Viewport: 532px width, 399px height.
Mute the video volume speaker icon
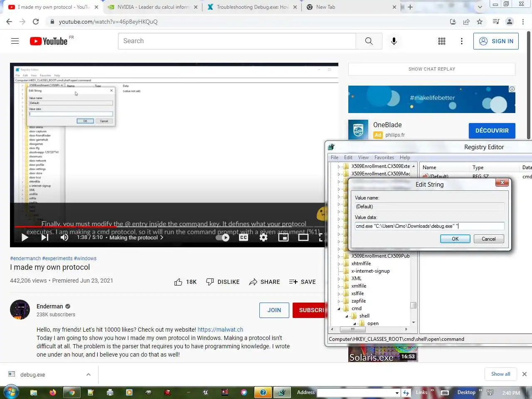(x=64, y=237)
